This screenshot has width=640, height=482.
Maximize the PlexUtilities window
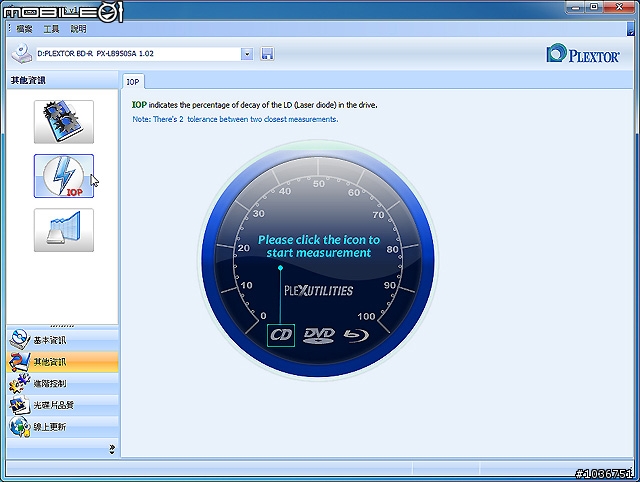point(594,7)
